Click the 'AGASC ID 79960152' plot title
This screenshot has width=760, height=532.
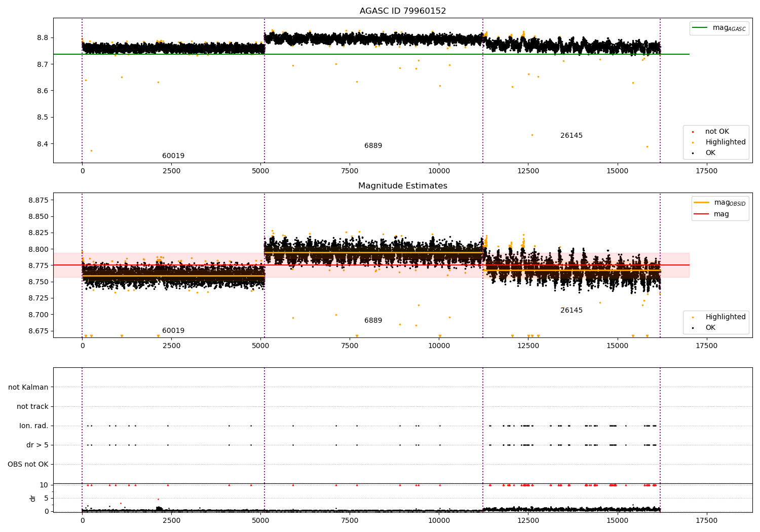coord(403,11)
